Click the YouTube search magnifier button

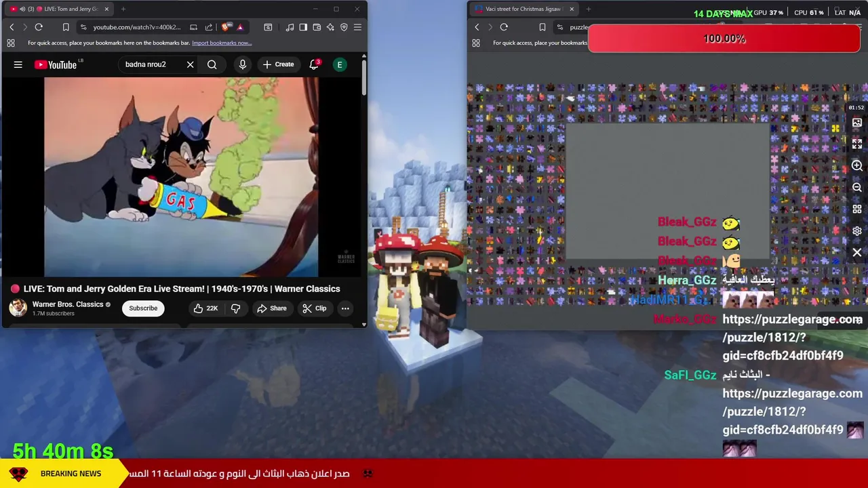(212, 64)
